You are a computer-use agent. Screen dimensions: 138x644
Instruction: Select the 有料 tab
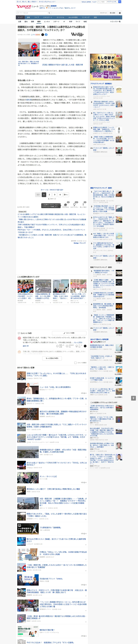pyautogui.click(x=95, y=17)
